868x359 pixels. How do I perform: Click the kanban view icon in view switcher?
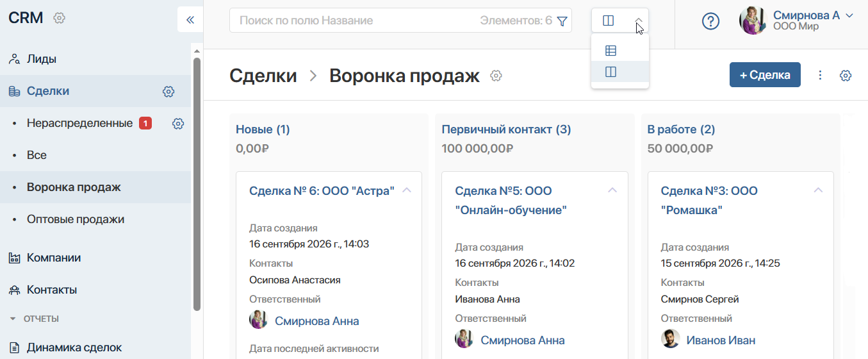pyautogui.click(x=609, y=21)
